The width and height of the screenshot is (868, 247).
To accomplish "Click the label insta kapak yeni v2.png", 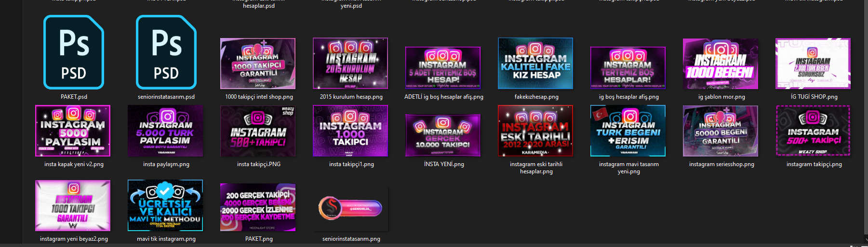I will (x=74, y=164).
